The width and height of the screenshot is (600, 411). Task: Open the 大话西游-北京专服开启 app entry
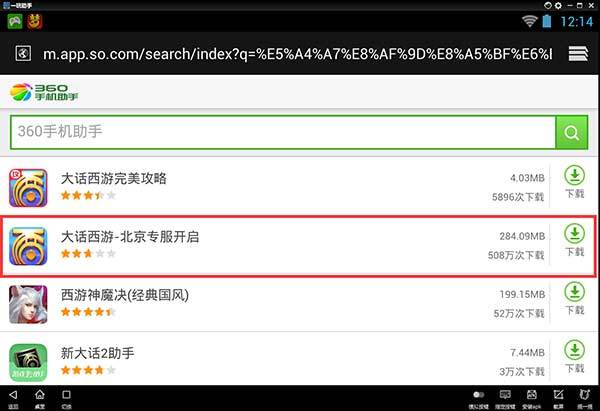[299, 246]
